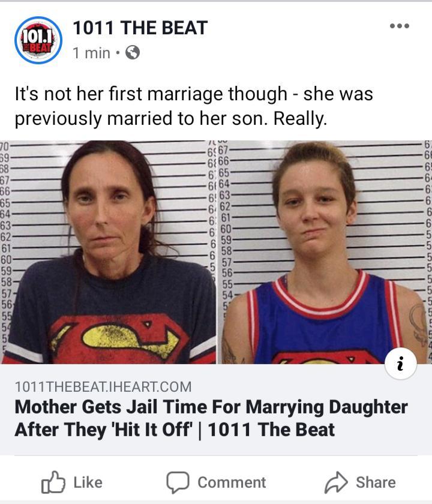Tap the info "i" icon on preview

tap(401, 364)
